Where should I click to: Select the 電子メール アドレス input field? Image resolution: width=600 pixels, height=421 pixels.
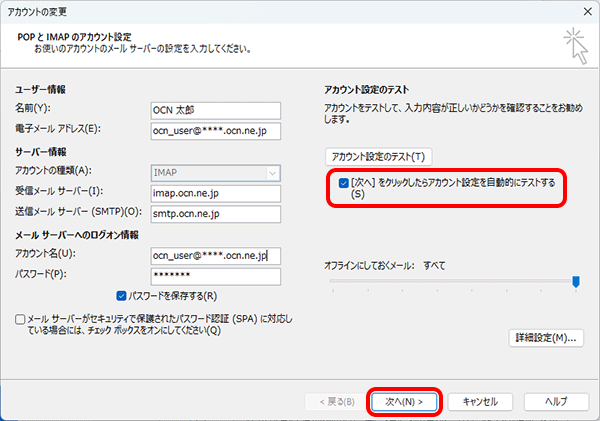tap(214, 130)
